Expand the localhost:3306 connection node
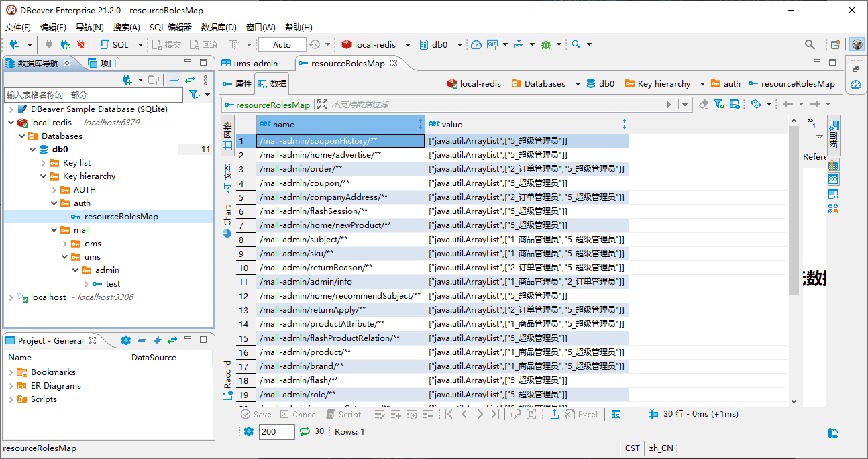 click(x=11, y=297)
